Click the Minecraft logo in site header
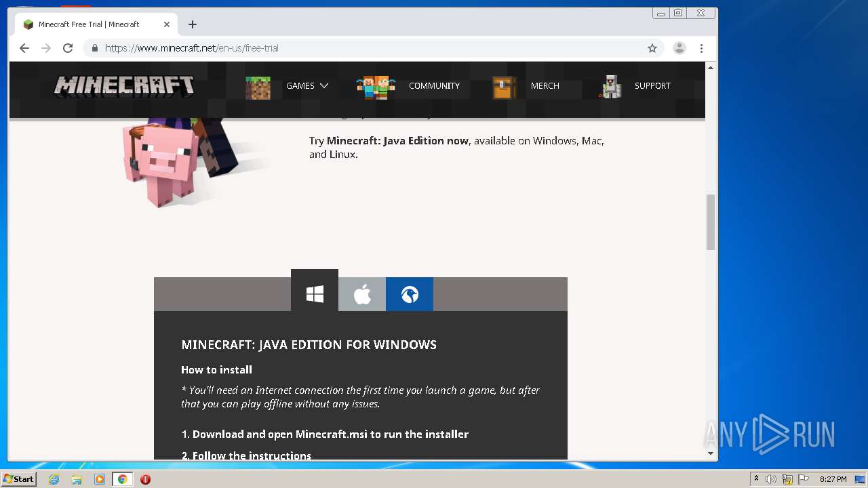Screen dimensions: 868x488 tap(124, 86)
